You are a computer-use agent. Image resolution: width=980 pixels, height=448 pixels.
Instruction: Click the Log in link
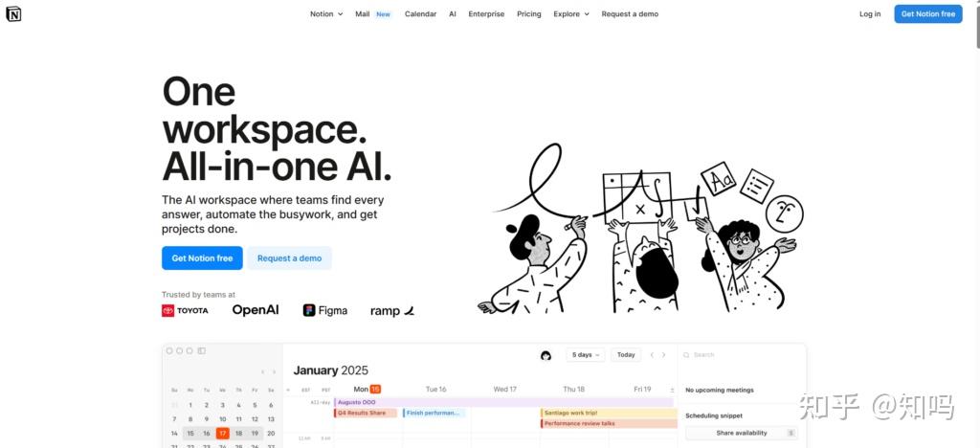point(870,13)
